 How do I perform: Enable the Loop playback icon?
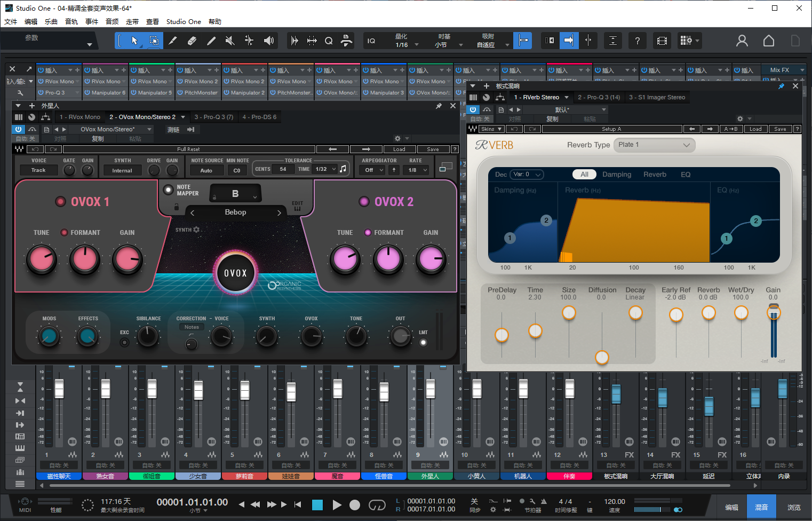tap(377, 504)
